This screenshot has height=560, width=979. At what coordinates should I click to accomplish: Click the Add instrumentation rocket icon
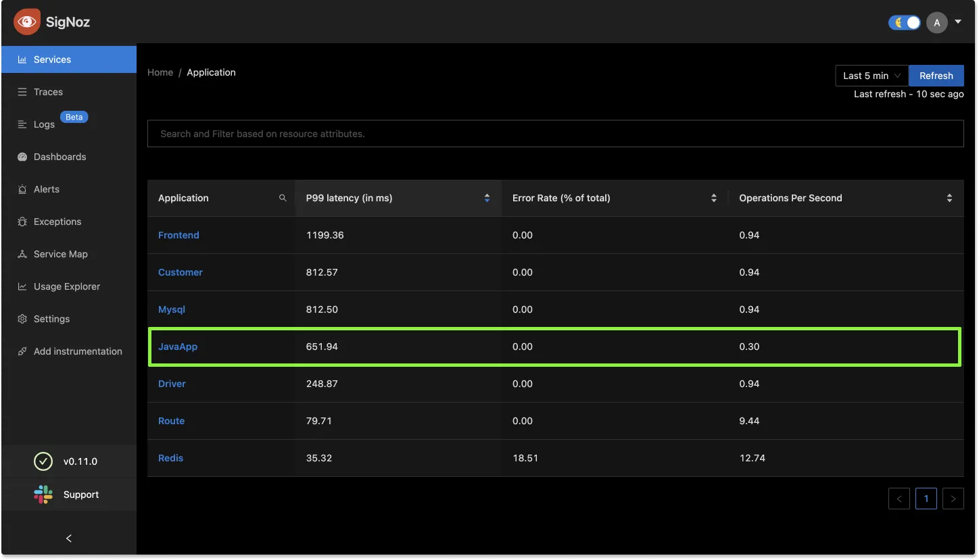pos(22,351)
